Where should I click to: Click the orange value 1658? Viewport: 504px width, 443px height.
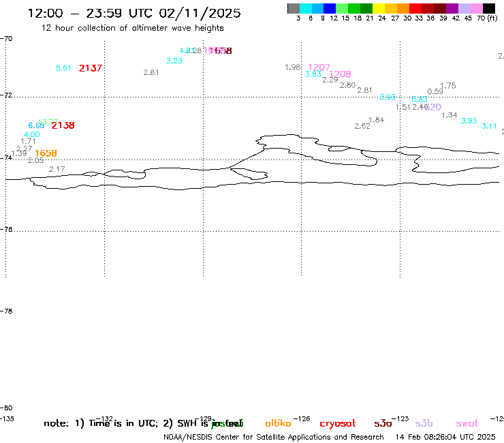pyautogui.click(x=46, y=153)
